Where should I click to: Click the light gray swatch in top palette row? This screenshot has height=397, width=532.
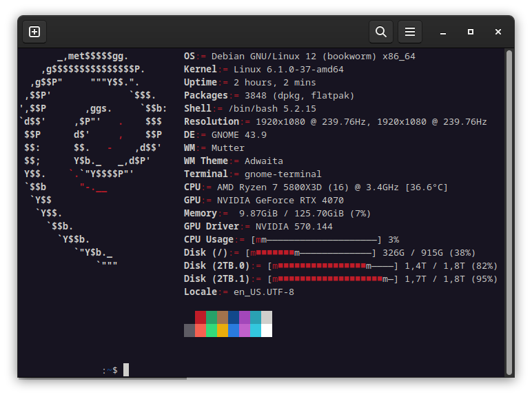click(267, 317)
